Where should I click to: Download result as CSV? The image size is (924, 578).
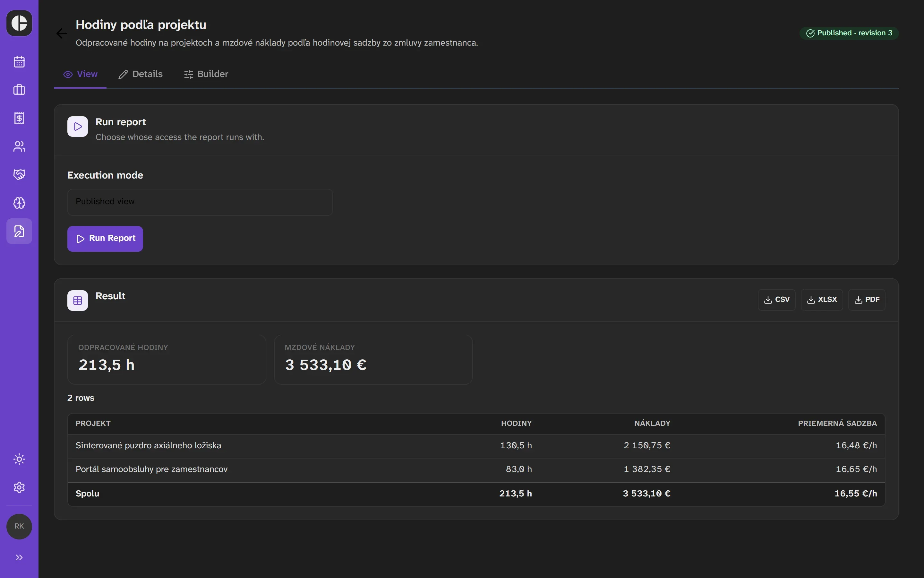click(x=777, y=300)
